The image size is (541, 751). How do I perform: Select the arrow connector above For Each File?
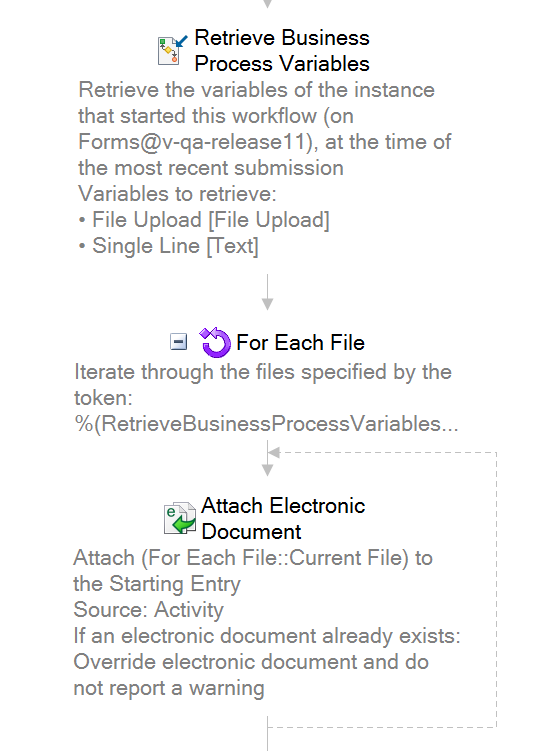click(x=268, y=292)
